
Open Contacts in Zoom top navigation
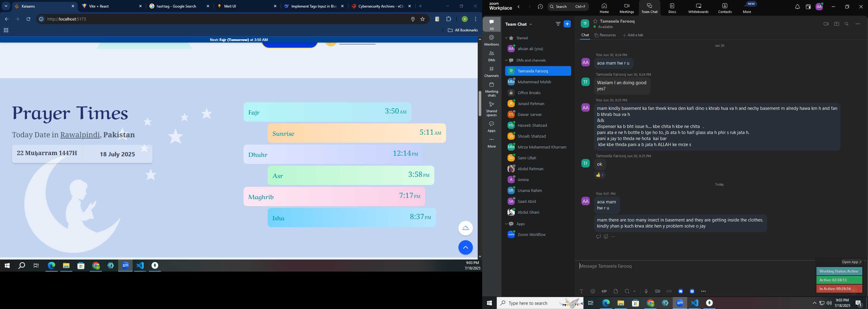click(x=725, y=8)
